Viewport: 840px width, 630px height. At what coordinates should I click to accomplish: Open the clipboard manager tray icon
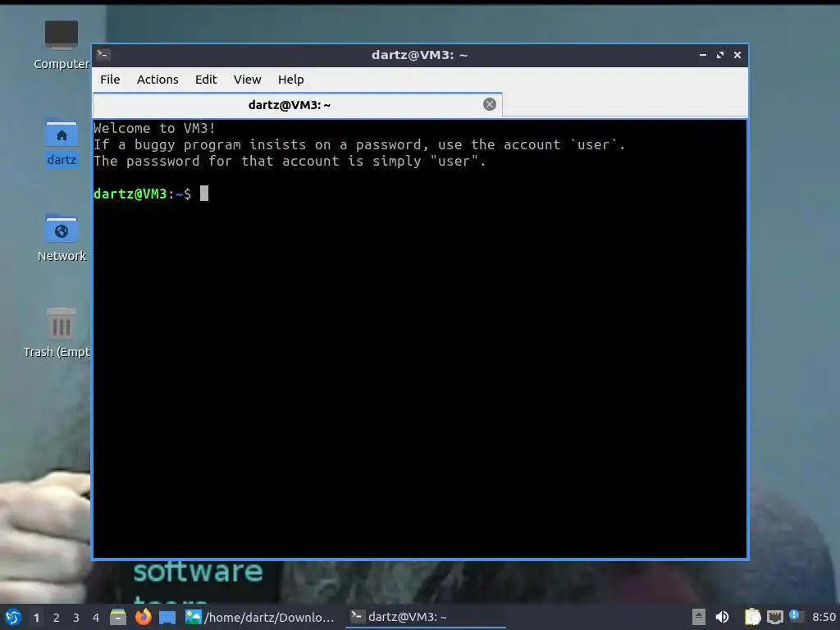tap(752, 617)
